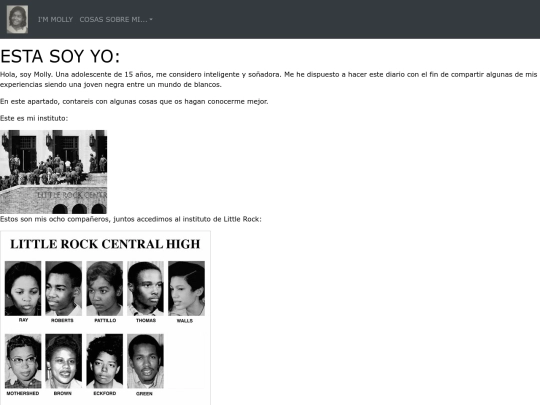The width and height of the screenshot is (540, 405).
Task: Click the ROBERTS name caption
Action: [62, 320]
